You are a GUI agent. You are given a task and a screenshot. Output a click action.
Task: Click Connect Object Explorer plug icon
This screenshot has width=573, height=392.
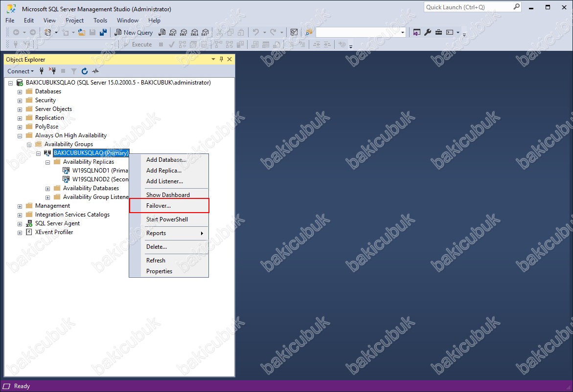[42, 71]
